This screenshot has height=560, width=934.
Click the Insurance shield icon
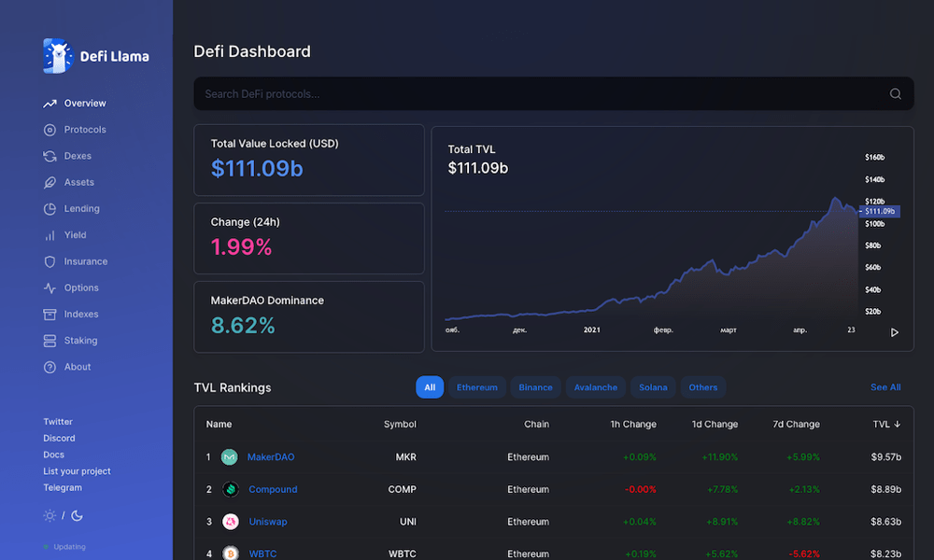point(50,262)
